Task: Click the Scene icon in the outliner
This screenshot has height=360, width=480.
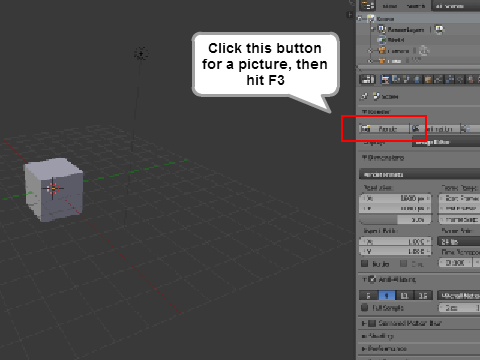Action: (371, 19)
